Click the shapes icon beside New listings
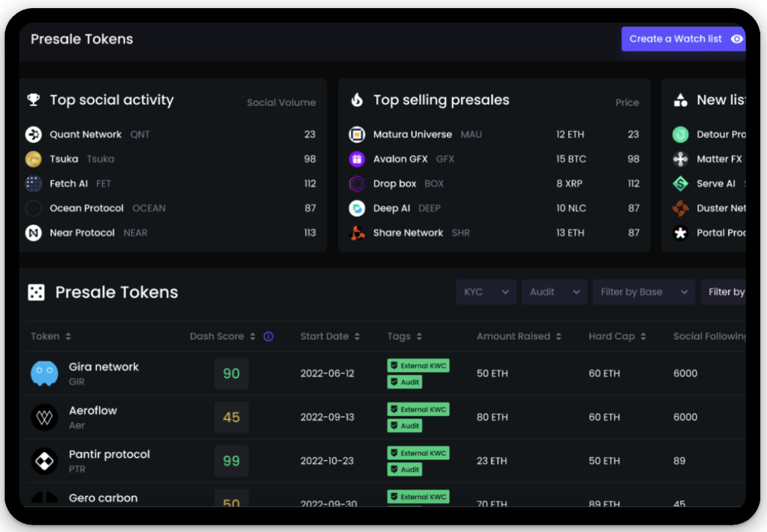 click(680, 100)
